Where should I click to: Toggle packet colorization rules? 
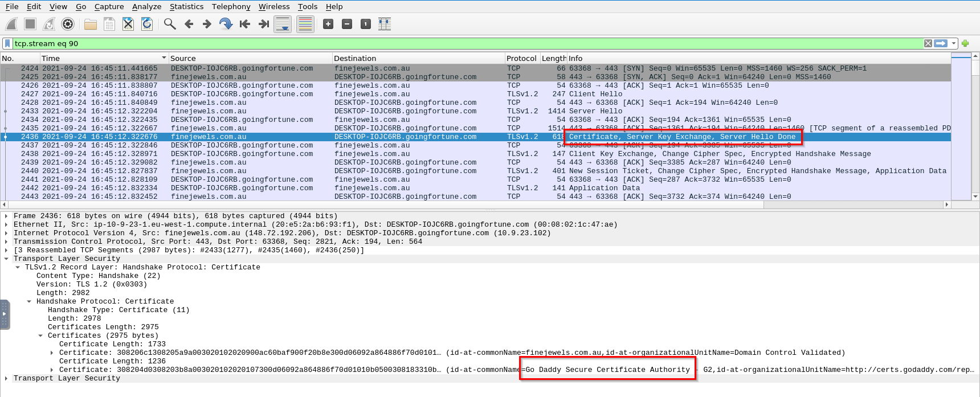pos(305,24)
